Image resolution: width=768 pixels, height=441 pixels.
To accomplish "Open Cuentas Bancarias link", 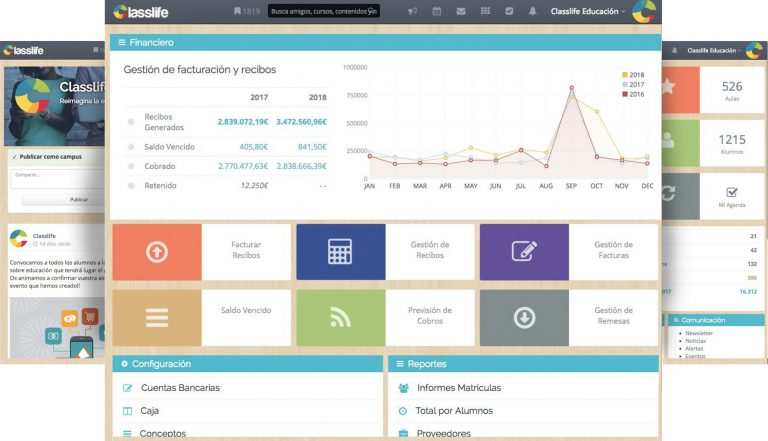I will (x=180, y=388).
